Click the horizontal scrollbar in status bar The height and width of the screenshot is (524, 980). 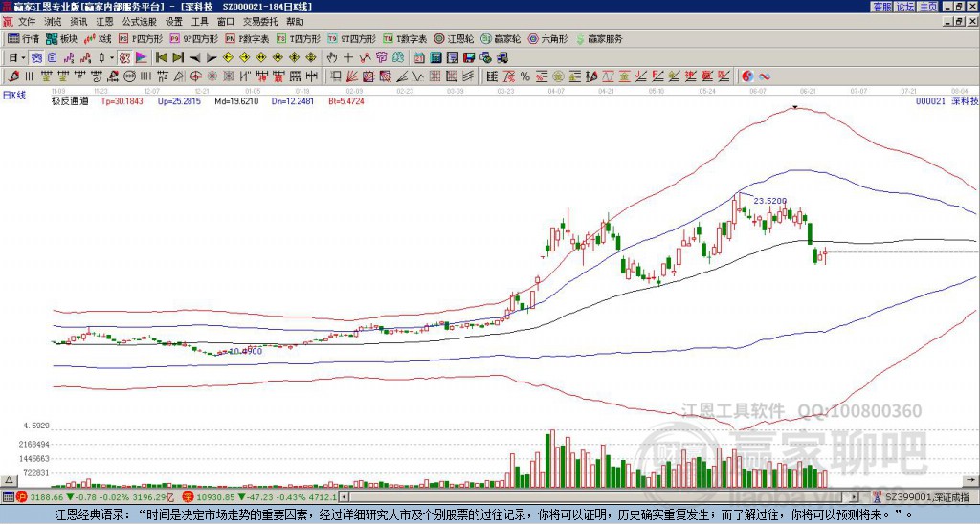coord(603,497)
